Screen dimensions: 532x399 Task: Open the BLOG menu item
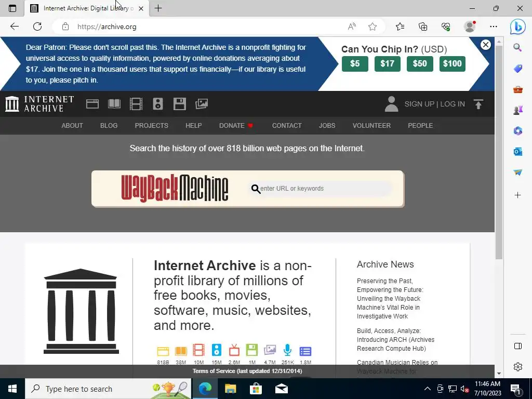tap(109, 126)
